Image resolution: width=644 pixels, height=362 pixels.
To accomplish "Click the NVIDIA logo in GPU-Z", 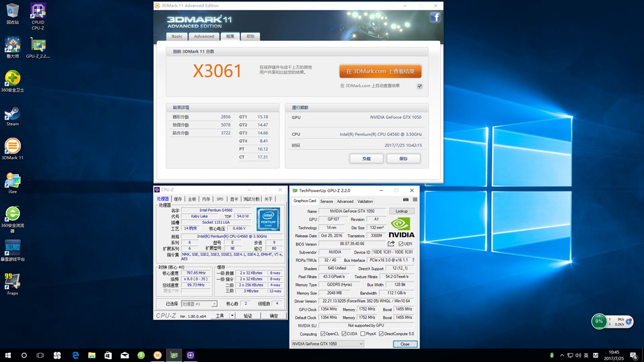I will [401, 227].
